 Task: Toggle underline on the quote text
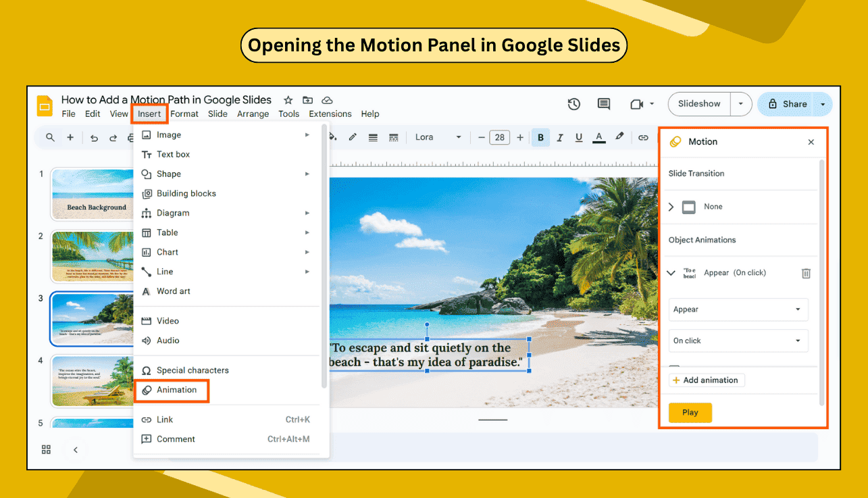click(x=579, y=137)
